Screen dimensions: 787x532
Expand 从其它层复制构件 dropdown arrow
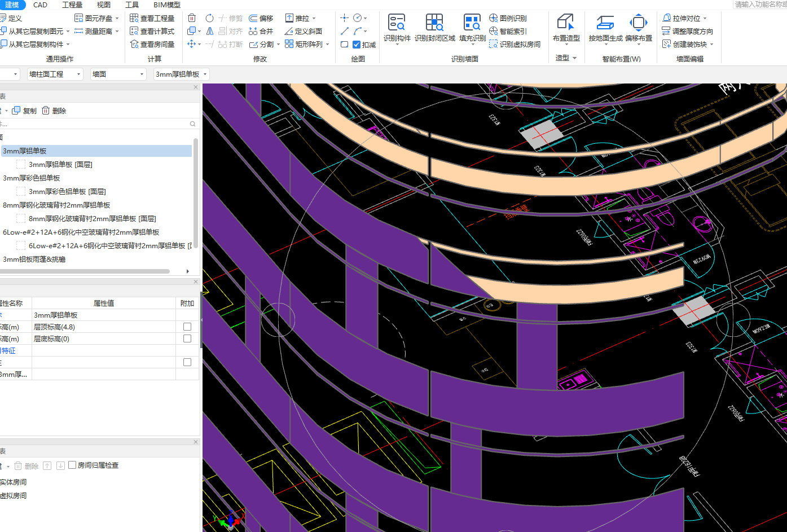tap(68, 45)
